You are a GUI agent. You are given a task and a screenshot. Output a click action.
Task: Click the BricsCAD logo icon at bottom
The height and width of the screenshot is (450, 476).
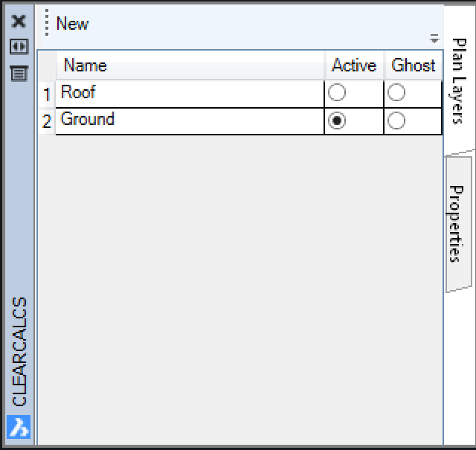tap(19, 427)
